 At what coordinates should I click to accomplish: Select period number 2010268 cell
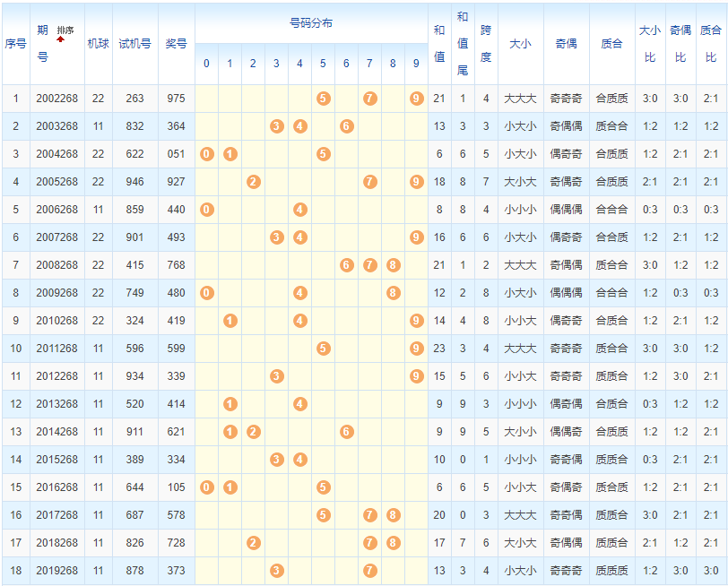[x=57, y=321]
